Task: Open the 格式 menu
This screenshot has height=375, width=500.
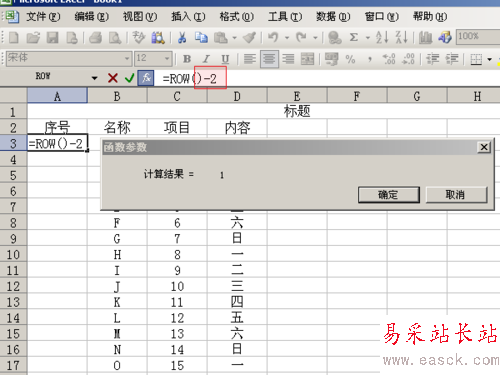Action: [x=237, y=17]
